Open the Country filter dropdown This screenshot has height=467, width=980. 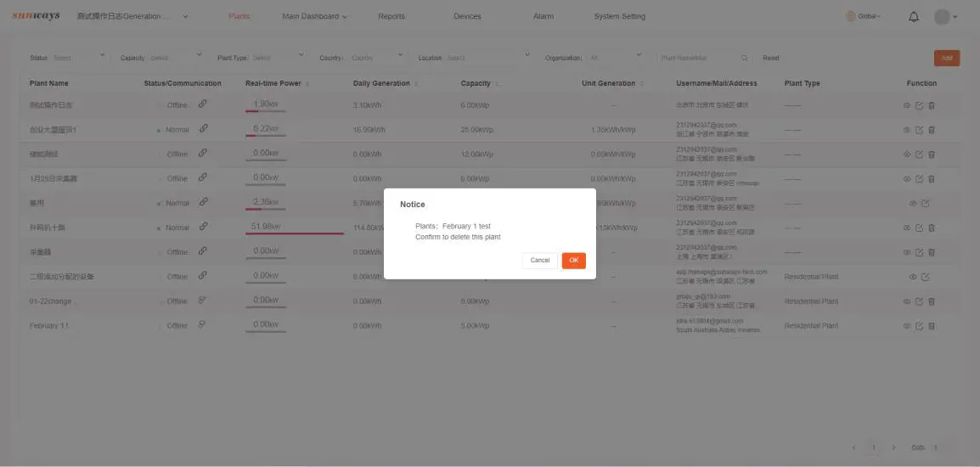tap(377, 58)
